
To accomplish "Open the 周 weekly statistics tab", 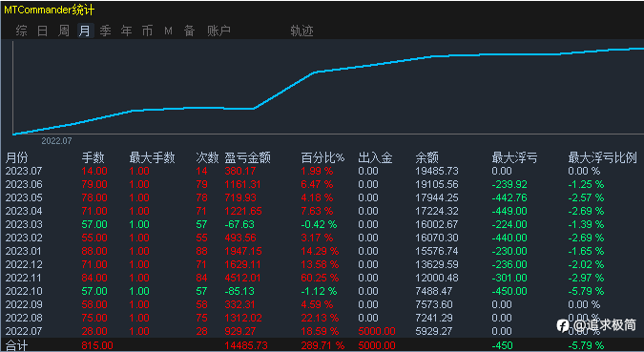I will coord(64,31).
